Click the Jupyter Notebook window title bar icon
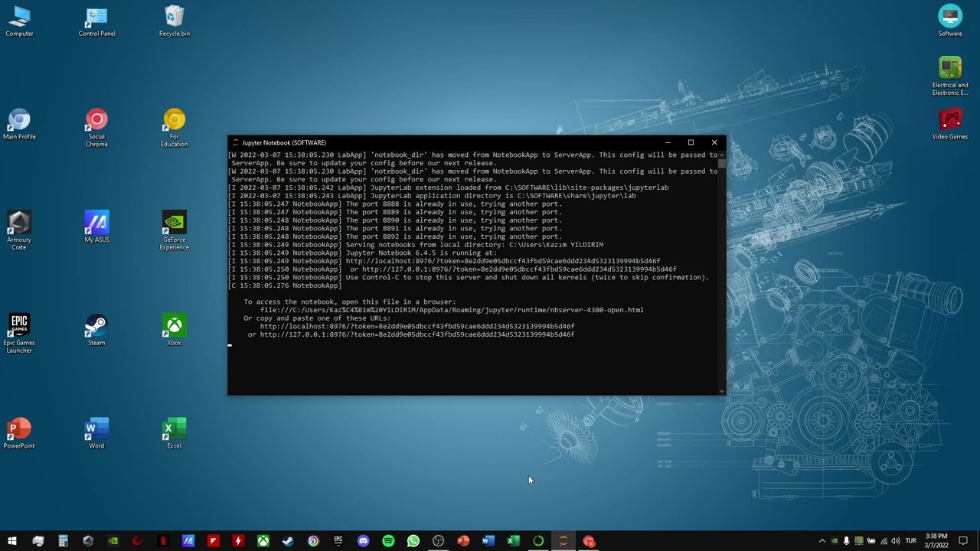Screen dimensions: 980x551 235,142
